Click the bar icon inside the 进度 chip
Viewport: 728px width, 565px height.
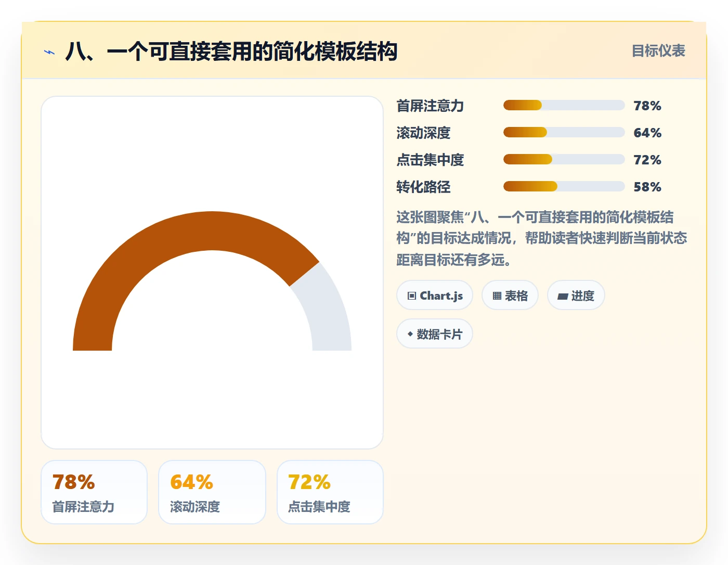tap(563, 297)
